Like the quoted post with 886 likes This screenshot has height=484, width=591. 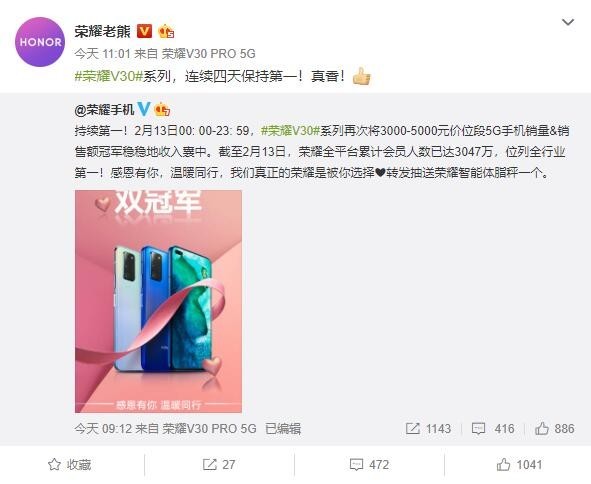(554, 429)
